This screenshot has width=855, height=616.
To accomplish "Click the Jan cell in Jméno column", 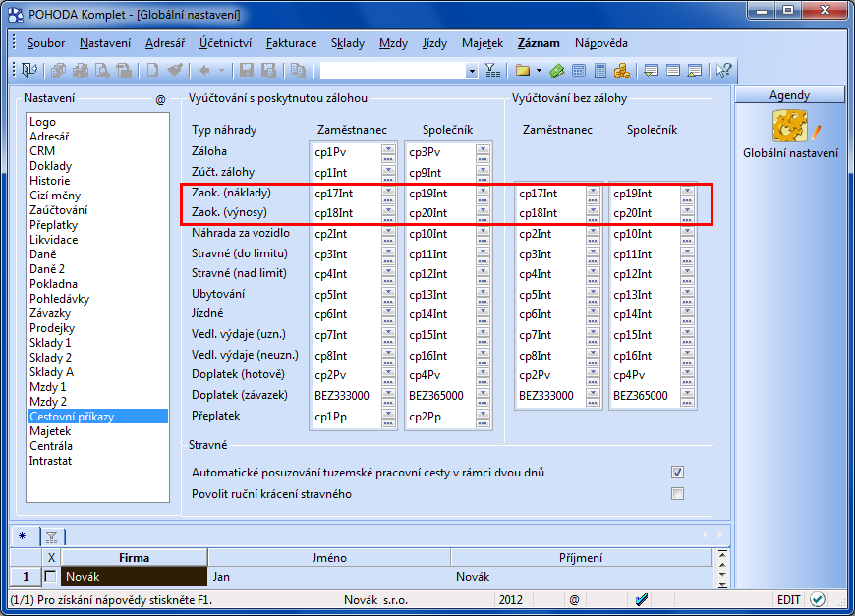I will point(329,576).
